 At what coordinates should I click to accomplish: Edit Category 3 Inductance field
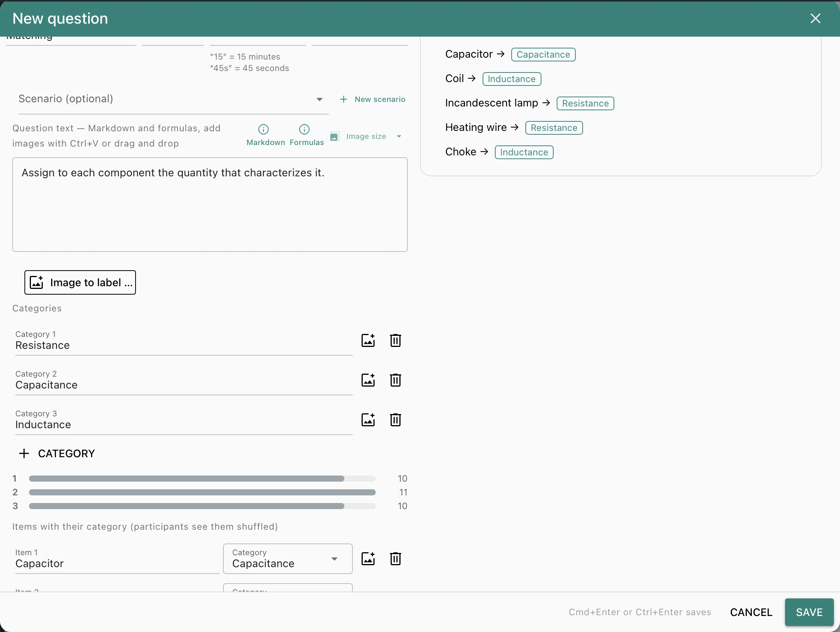184,421
